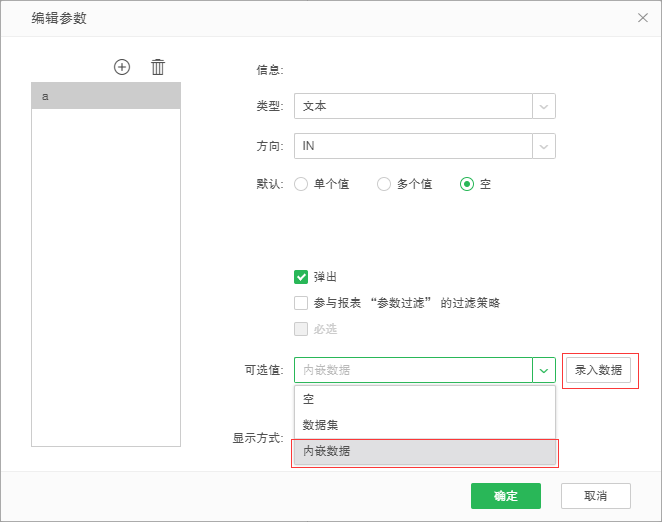This screenshot has height=522, width=662.
Task: Expand the 方向 dropdown showing IN
Action: pos(424,146)
